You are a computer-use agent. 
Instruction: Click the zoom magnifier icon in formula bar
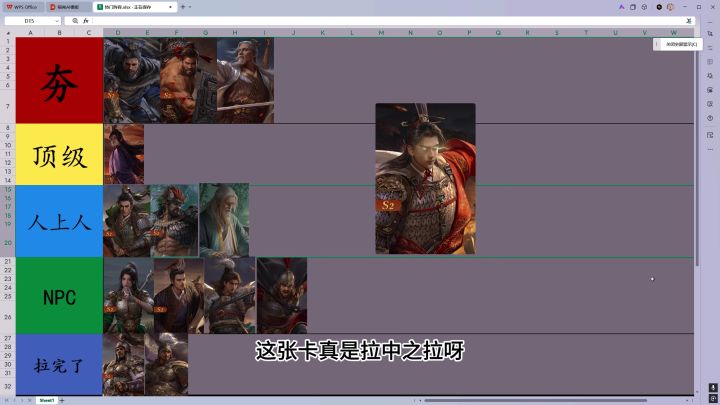[x=75, y=21]
